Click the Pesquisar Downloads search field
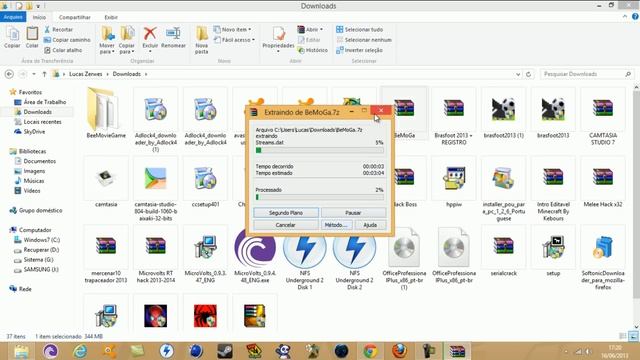640x360 pixels. (587, 74)
